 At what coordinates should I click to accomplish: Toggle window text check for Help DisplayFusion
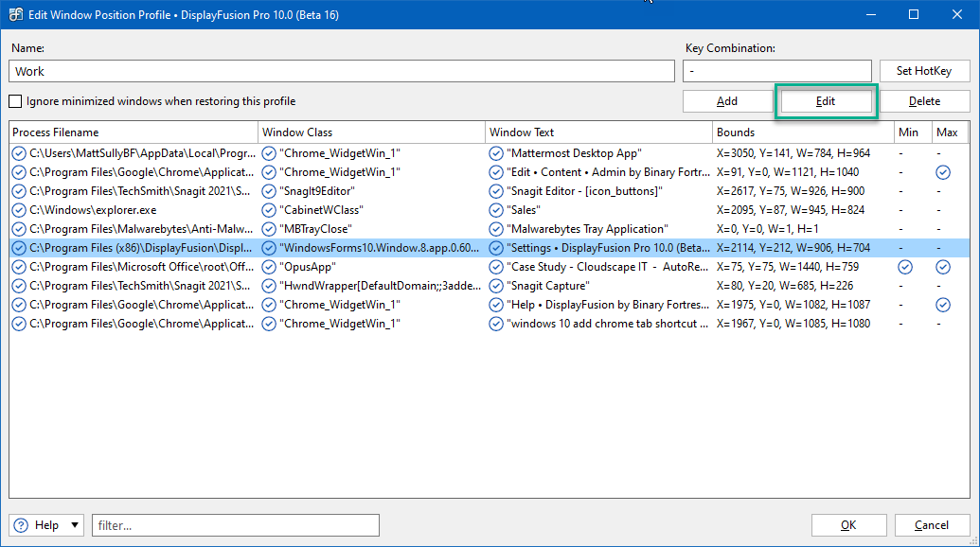click(x=496, y=305)
